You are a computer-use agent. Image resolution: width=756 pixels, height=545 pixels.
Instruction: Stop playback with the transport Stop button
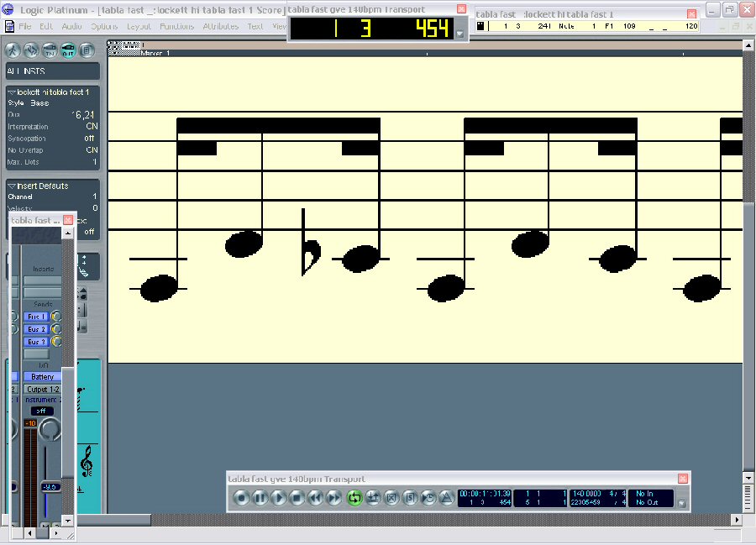[x=297, y=498]
